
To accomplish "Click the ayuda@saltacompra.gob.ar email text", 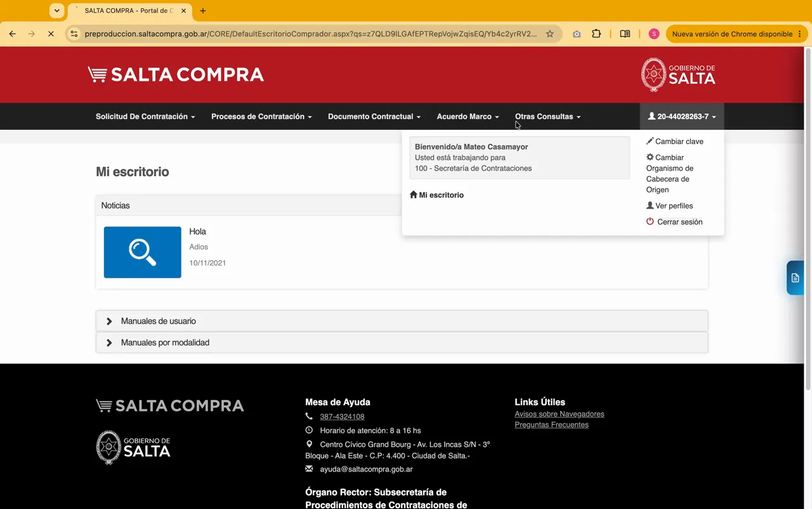I will [x=366, y=469].
